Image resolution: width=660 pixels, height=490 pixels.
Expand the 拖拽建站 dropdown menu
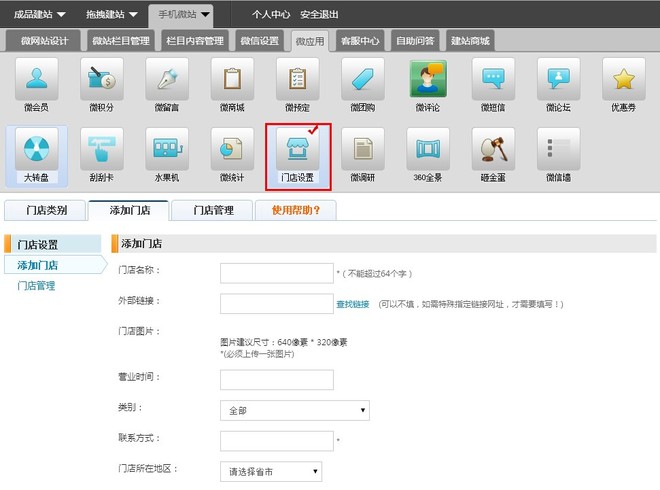(x=112, y=15)
